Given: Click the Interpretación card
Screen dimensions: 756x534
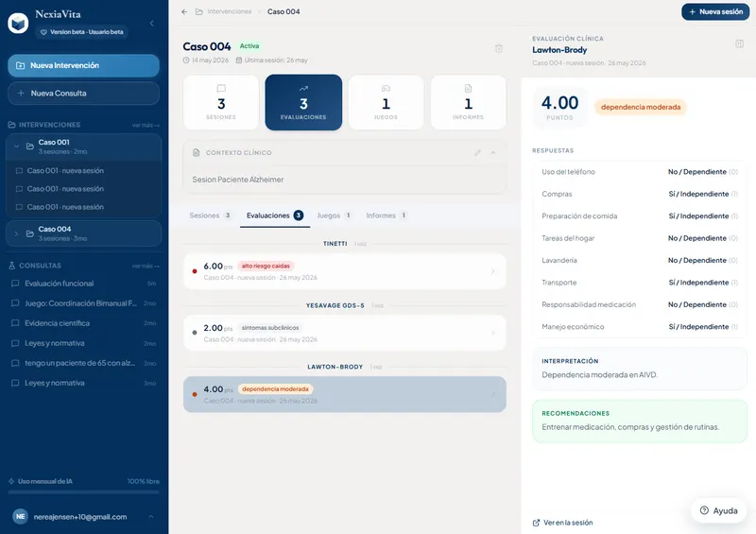Looking at the screenshot, I should coord(640,369).
